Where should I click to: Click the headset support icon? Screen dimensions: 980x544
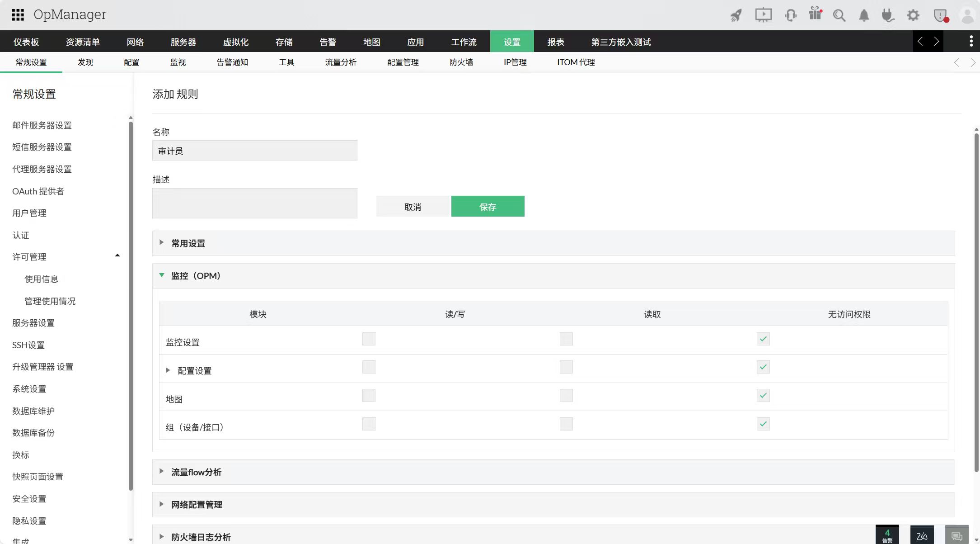pyautogui.click(x=791, y=15)
